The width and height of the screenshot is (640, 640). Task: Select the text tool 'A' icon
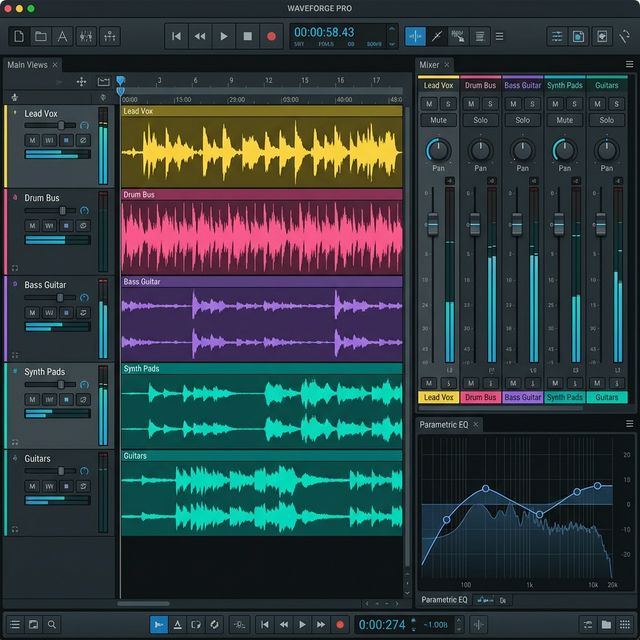(x=62, y=36)
